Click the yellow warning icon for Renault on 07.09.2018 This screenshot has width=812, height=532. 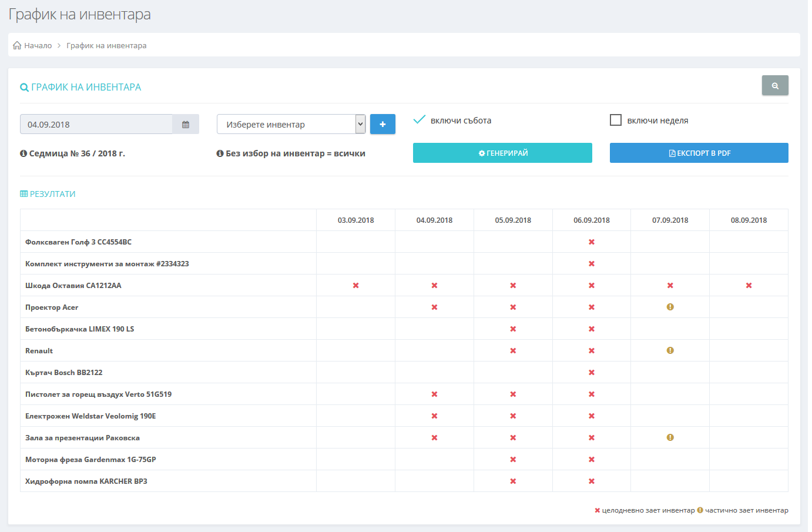pyautogui.click(x=670, y=350)
